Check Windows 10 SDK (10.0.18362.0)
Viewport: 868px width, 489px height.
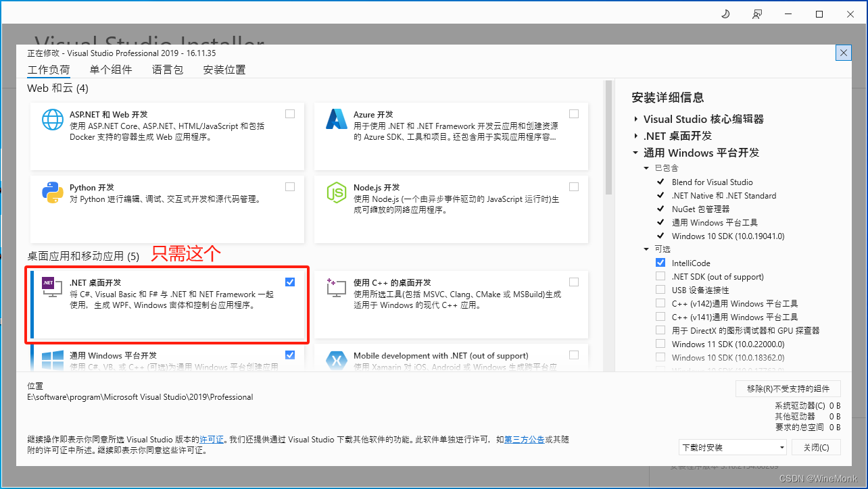pos(660,357)
